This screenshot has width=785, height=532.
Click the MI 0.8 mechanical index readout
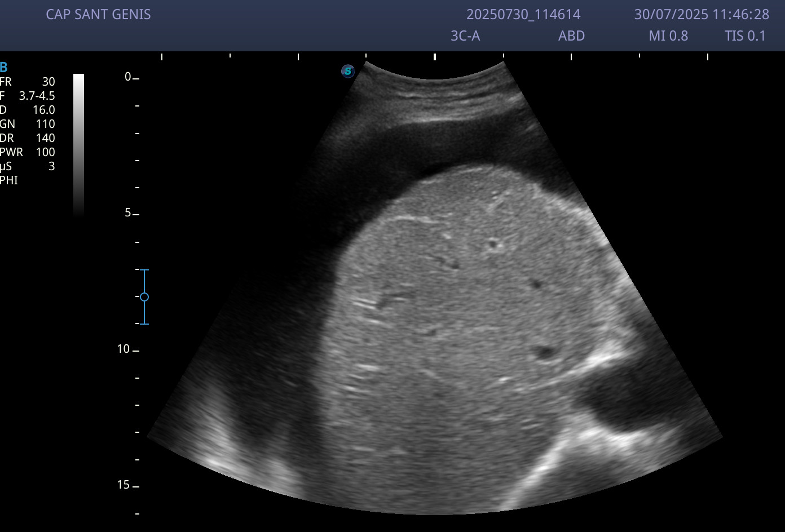click(668, 36)
